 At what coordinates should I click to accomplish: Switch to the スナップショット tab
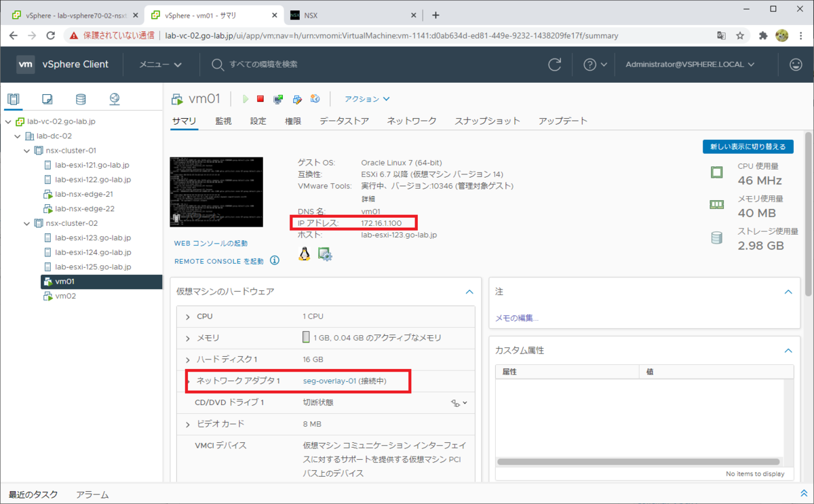pyautogui.click(x=487, y=121)
